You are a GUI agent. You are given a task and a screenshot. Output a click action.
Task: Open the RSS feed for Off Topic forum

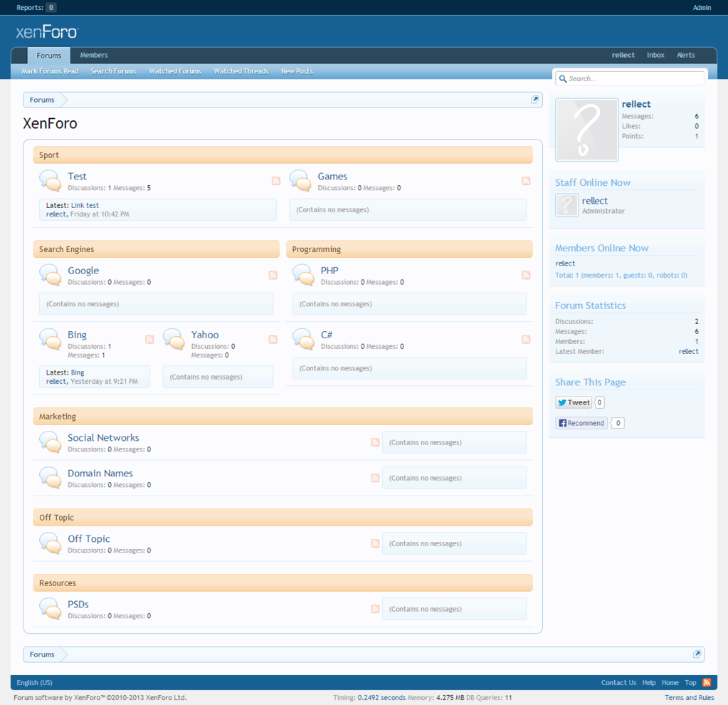tap(375, 543)
